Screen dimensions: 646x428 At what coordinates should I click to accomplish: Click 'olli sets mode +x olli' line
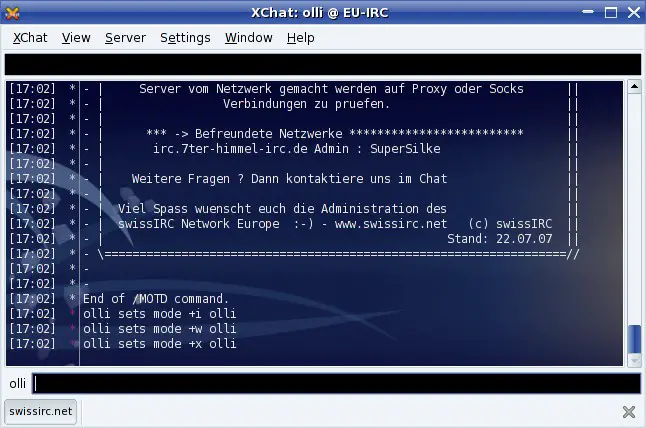coord(159,344)
